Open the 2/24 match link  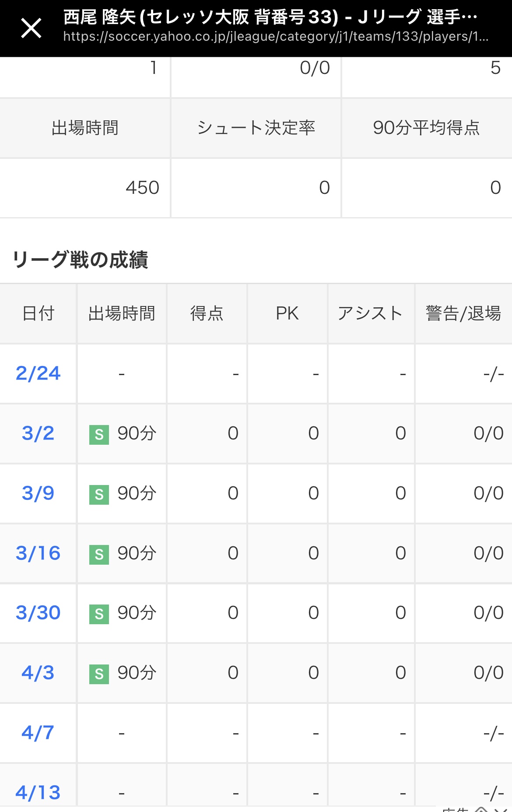tap(38, 373)
